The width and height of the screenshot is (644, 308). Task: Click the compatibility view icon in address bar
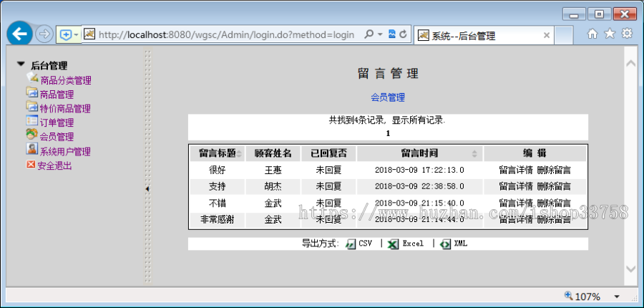click(392, 34)
